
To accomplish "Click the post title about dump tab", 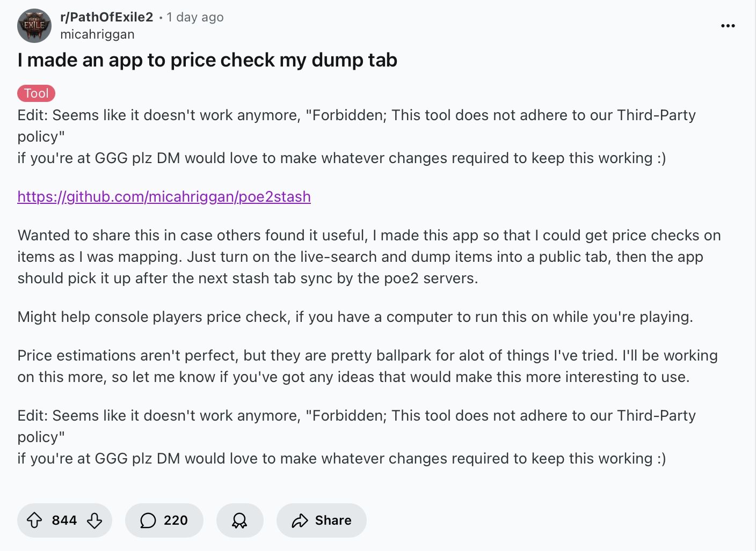I will point(207,60).
